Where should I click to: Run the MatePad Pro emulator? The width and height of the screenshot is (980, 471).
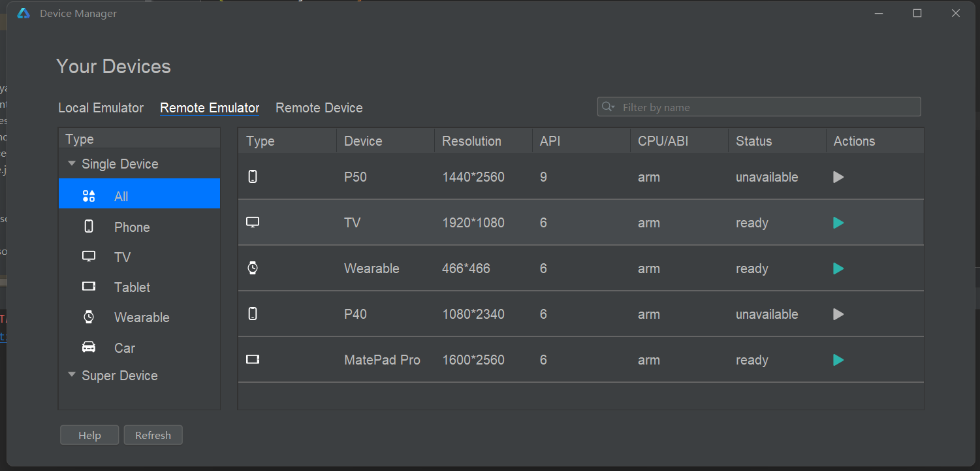(838, 360)
